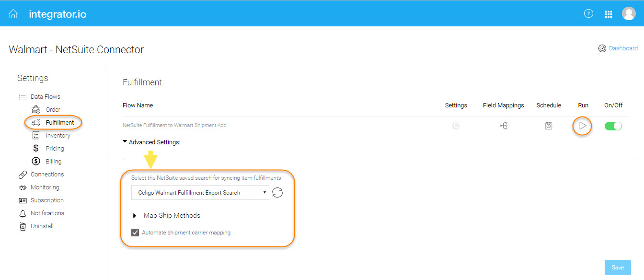
Task: Open the Schedule clock icon
Action: 549,126
